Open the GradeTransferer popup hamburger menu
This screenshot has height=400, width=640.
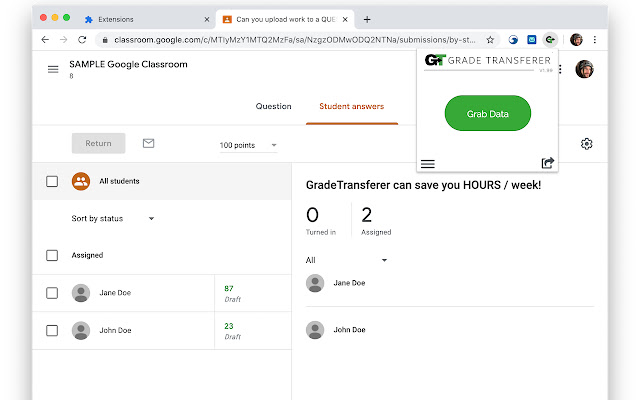tap(427, 163)
